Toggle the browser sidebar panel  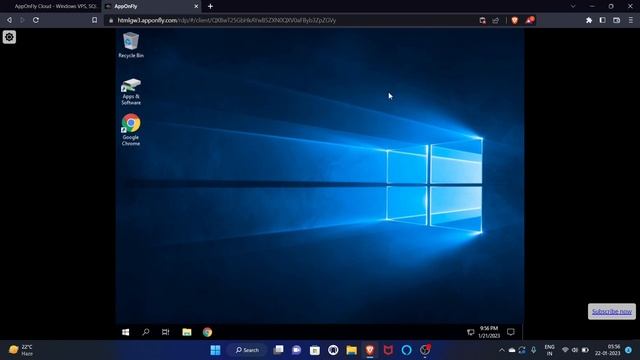pyautogui.click(x=602, y=20)
